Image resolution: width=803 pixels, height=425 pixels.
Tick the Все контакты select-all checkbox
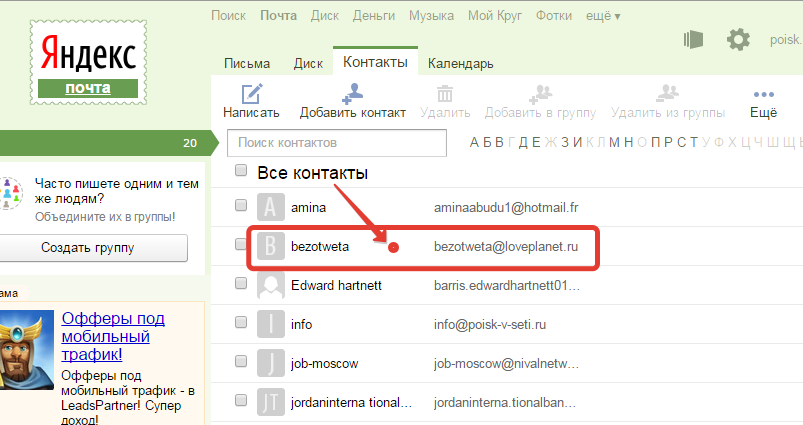pyautogui.click(x=241, y=171)
